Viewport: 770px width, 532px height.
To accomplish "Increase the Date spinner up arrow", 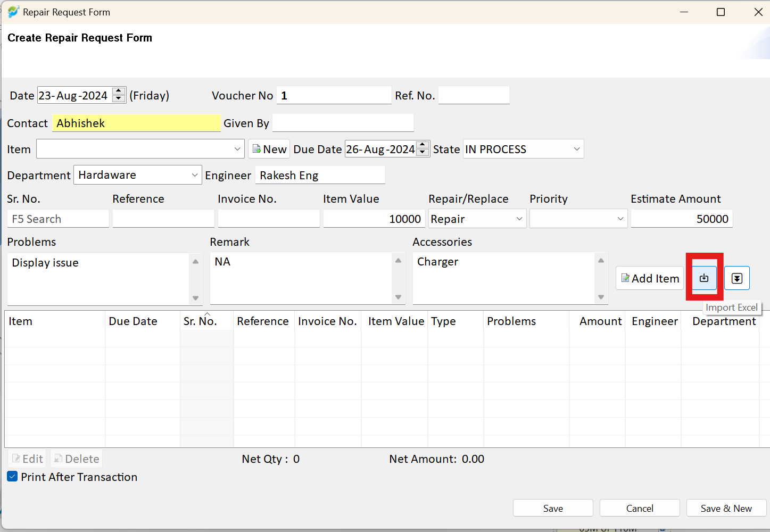I will (x=119, y=92).
